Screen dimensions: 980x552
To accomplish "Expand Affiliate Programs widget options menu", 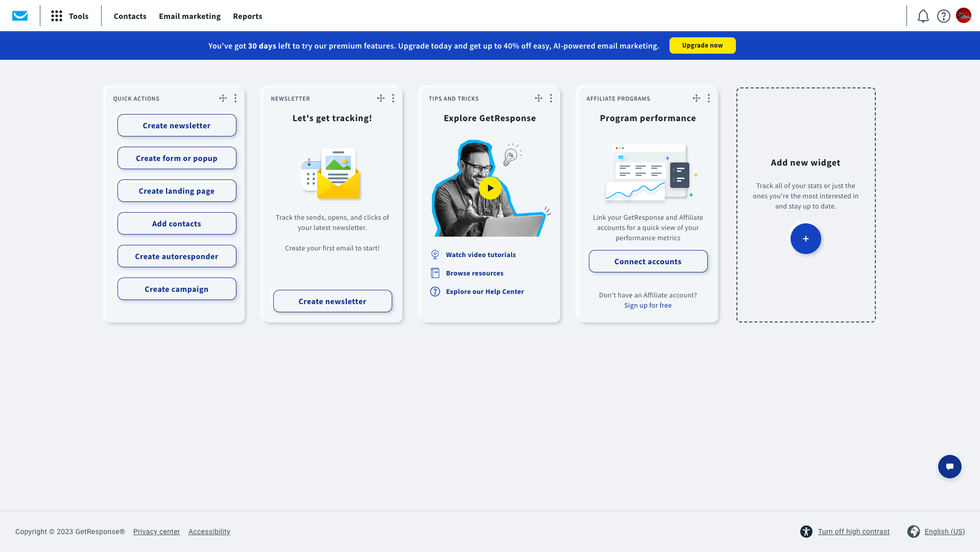I will [708, 98].
